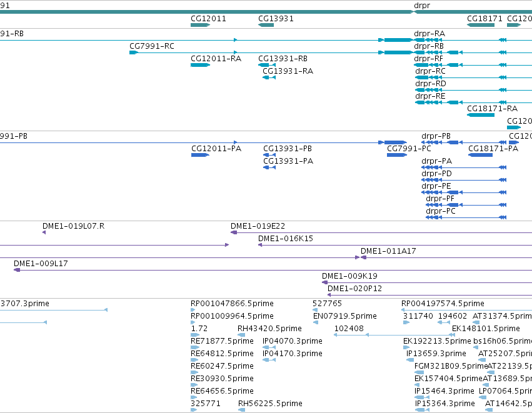This screenshot has height=413, width=532.
Task: Select transcript CG13931-RA
Action: [x=269, y=77]
